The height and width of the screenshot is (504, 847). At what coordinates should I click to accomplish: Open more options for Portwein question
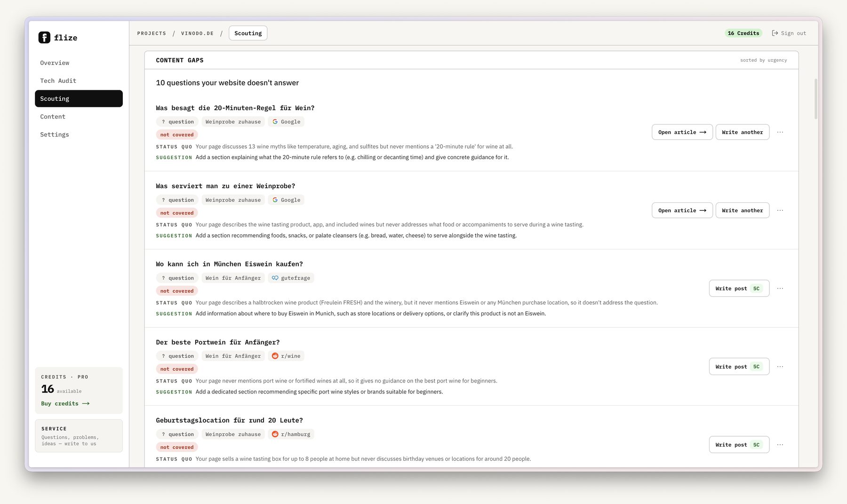pyautogui.click(x=780, y=367)
